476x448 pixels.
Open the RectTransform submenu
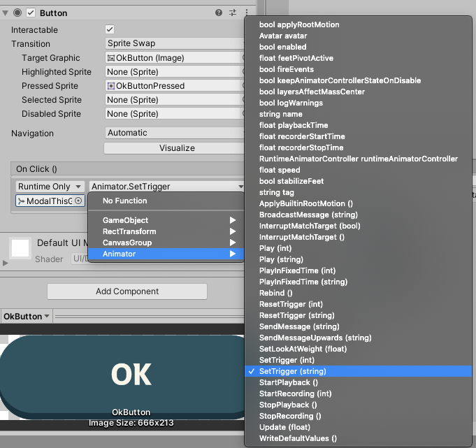(166, 231)
